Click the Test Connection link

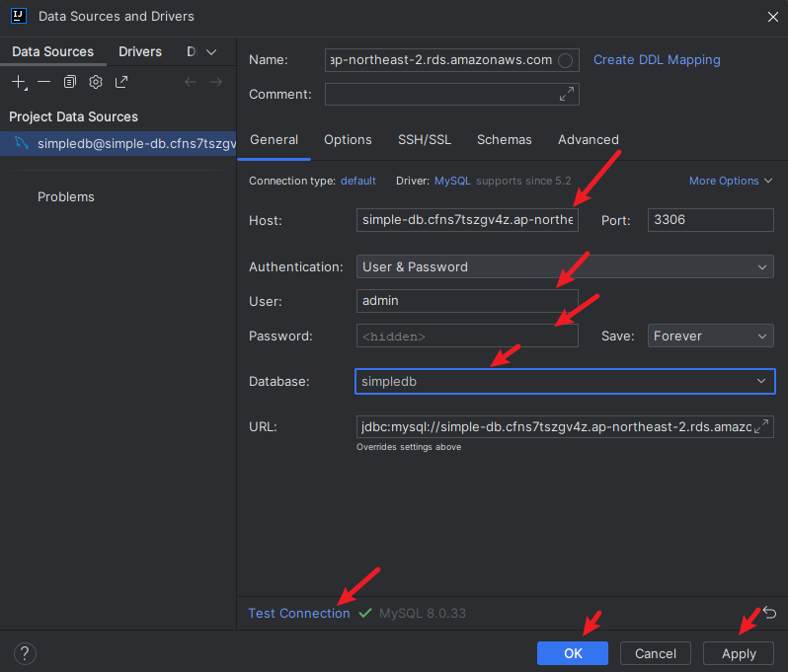tap(299, 613)
